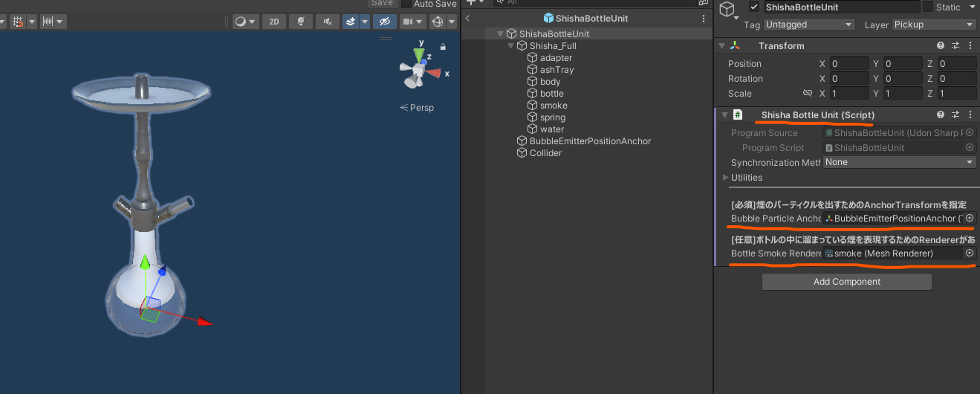980x394 pixels.
Task: Open the prefab header three-dot menu
Action: click(x=704, y=19)
